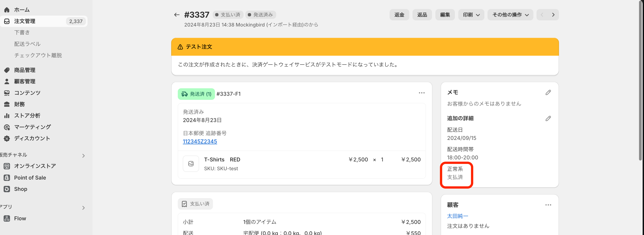Go to previous order with left chevron
This screenshot has height=235, width=644.
(542, 15)
